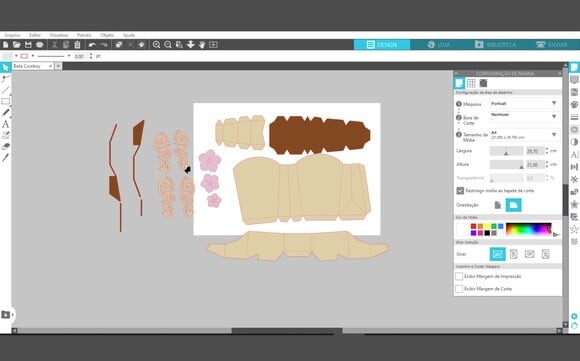Select the arrow selection tool
580x361 pixels.
tap(5, 68)
